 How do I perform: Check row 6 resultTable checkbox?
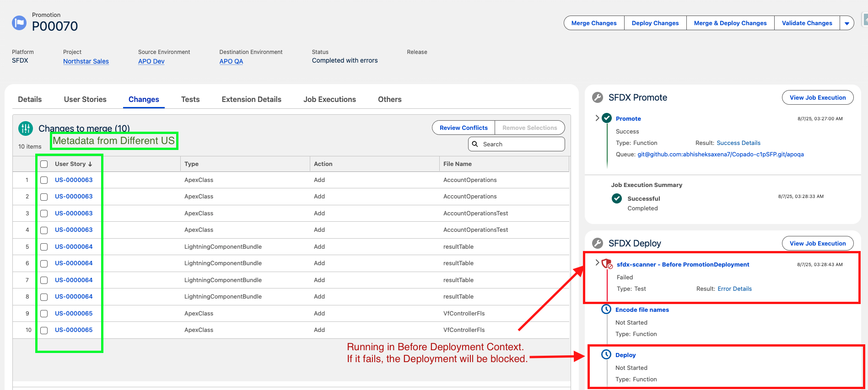(44, 264)
